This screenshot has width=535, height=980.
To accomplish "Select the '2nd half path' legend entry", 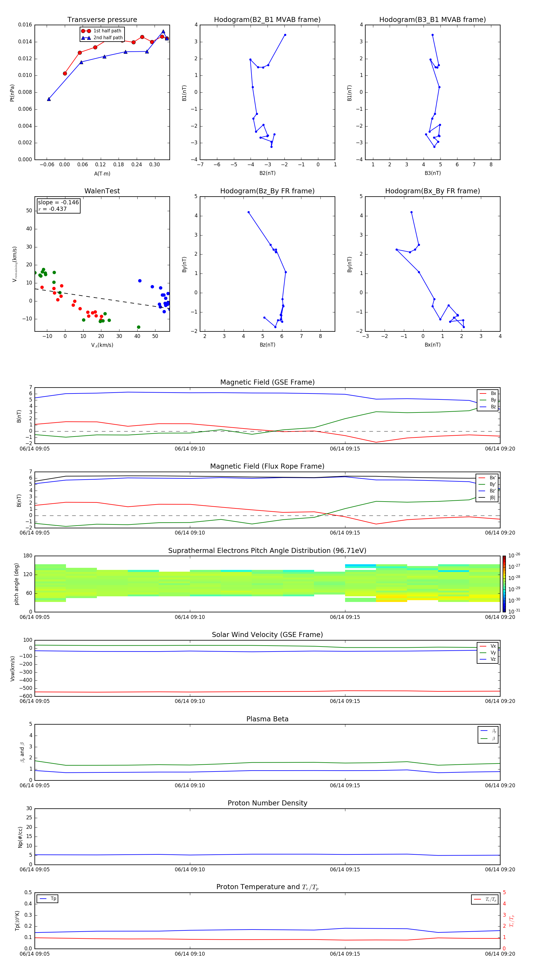I will [x=102, y=38].
